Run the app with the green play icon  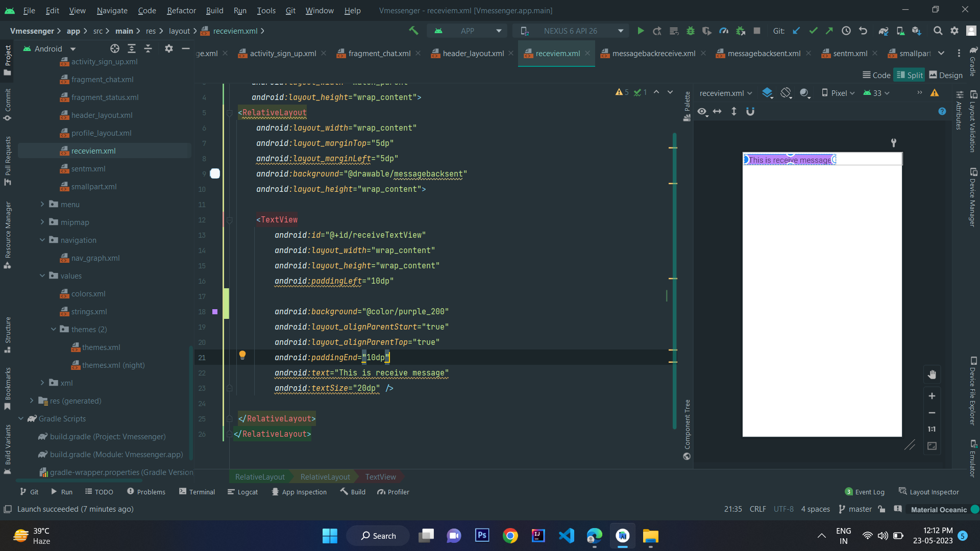tap(641, 31)
